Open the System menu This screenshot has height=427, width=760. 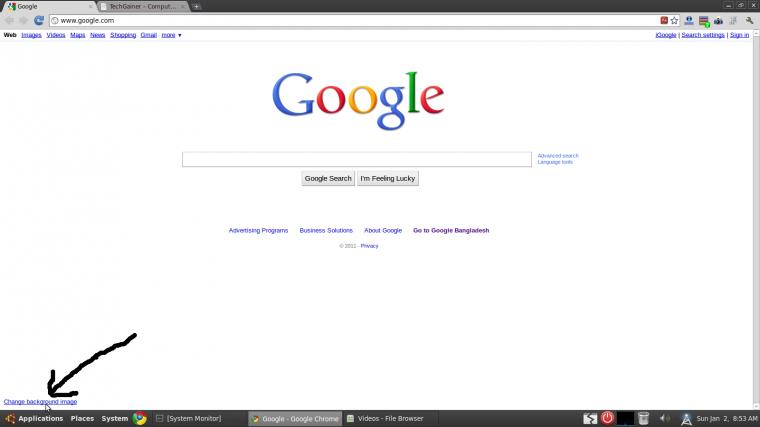(114, 418)
